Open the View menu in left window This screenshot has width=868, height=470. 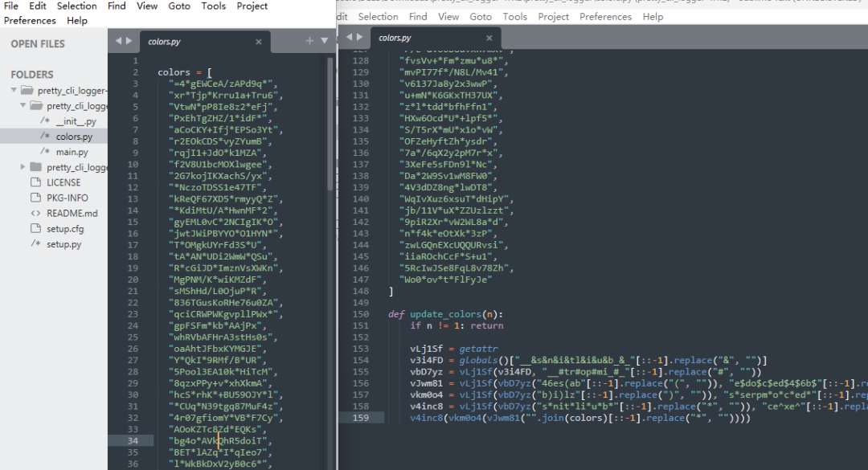147,6
